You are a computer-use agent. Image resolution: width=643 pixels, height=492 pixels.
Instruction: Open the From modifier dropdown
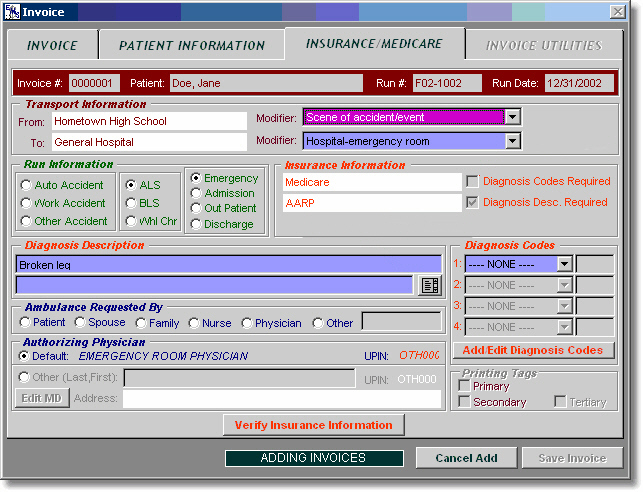[x=512, y=118]
